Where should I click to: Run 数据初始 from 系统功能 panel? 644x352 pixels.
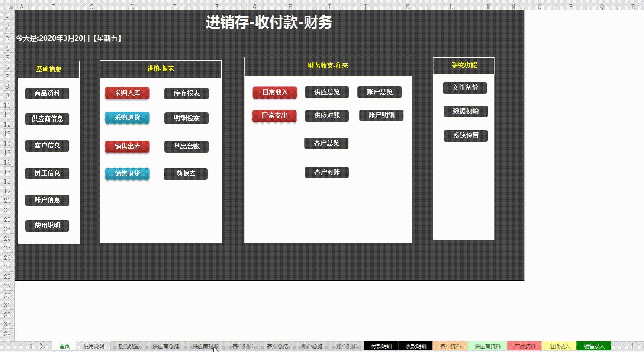coord(465,111)
